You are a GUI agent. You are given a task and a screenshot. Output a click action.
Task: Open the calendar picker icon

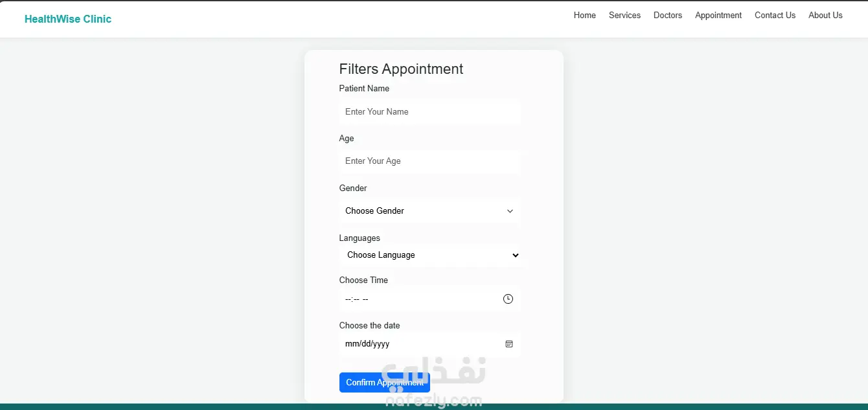coord(509,344)
